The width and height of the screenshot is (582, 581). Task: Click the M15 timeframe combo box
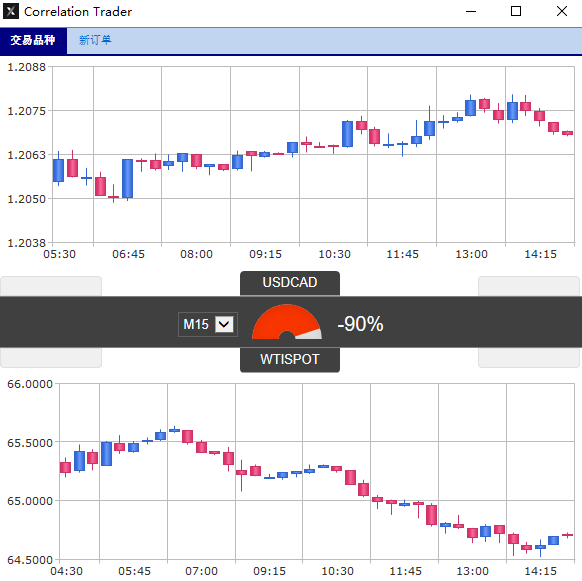[x=208, y=324]
